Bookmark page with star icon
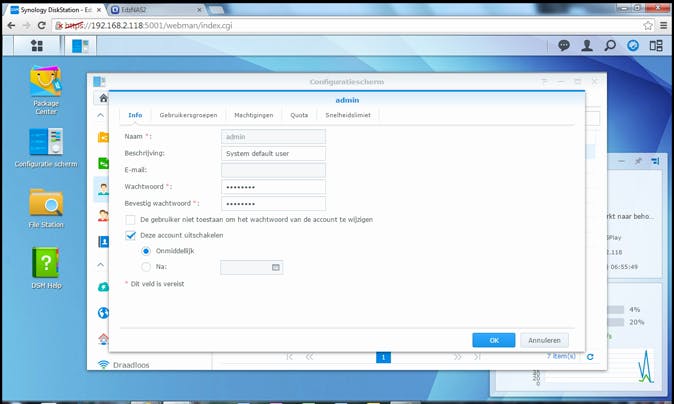This screenshot has width=674, height=404. click(648, 25)
